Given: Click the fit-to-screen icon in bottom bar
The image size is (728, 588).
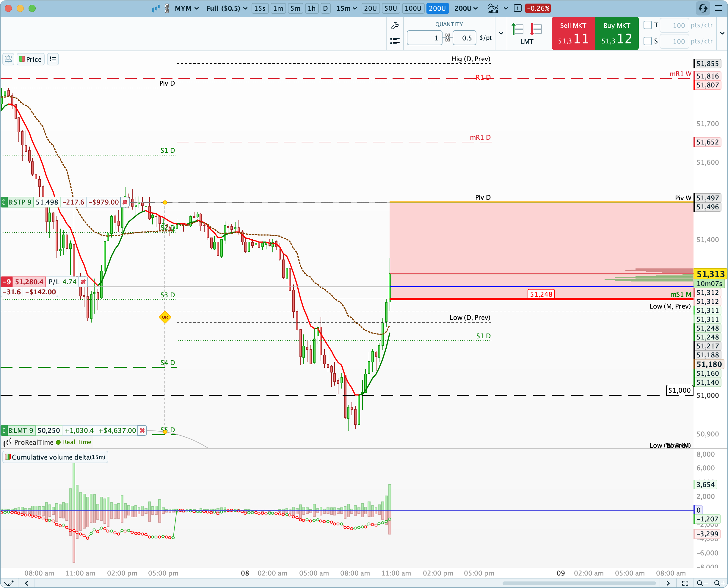Looking at the screenshot, I should point(685,583).
